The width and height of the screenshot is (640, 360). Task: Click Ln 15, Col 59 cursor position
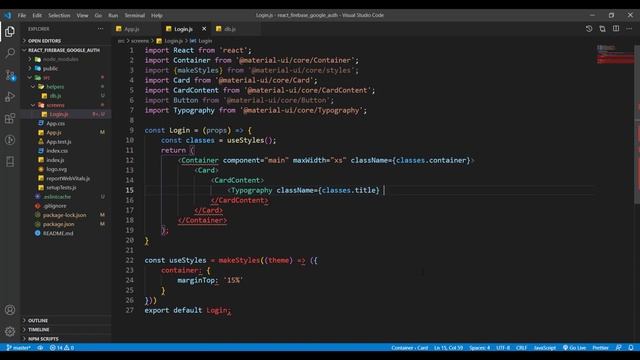coord(448,348)
